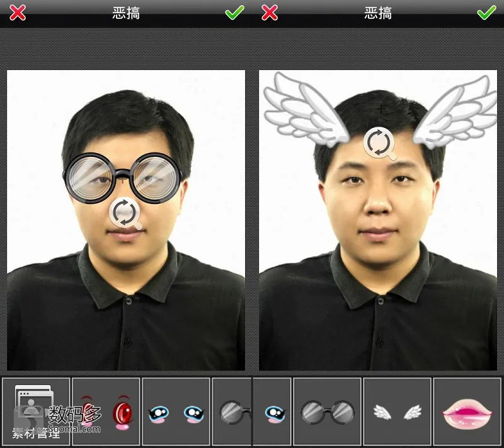Select the single blue eye sticker in the right screen's strip

tap(272, 412)
